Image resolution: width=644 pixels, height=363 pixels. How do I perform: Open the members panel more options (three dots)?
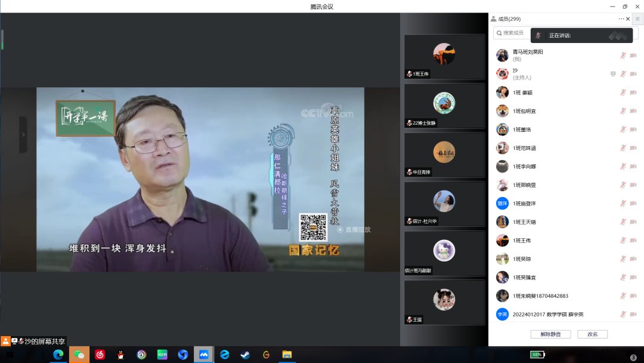coord(621,19)
